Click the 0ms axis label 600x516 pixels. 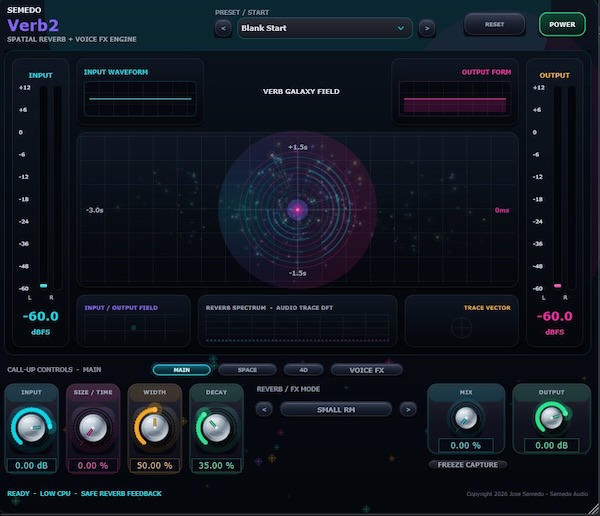coord(502,210)
